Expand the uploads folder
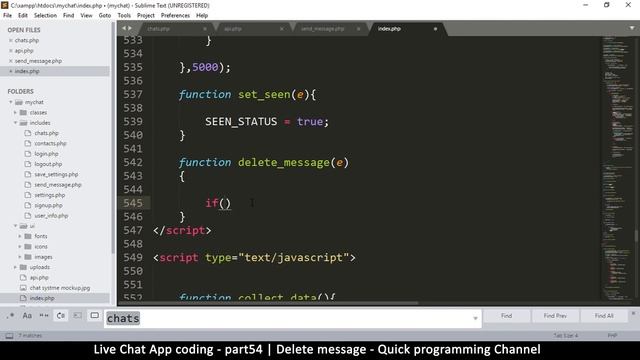The image size is (640, 360). (x=16, y=267)
